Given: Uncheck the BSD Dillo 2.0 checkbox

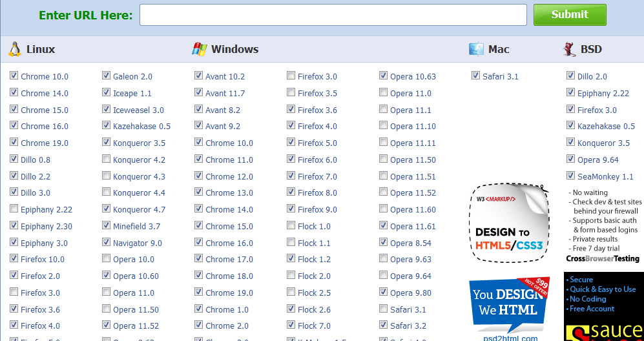Looking at the screenshot, I should (x=570, y=76).
